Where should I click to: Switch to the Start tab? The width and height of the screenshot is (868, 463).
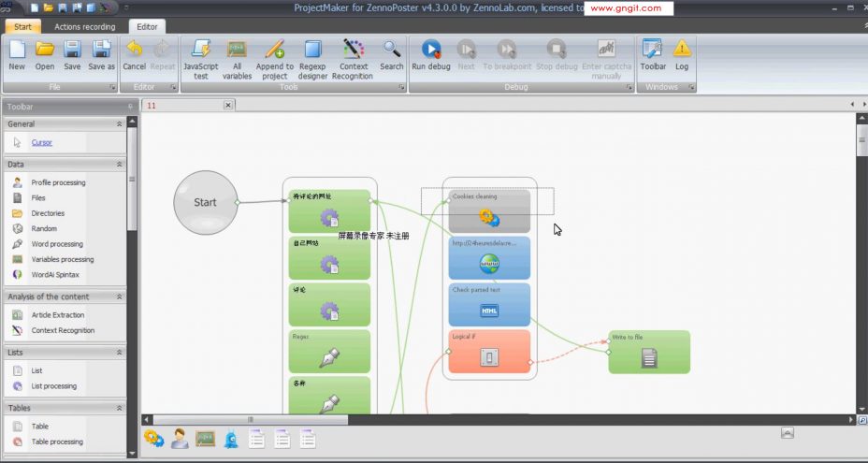[22, 27]
